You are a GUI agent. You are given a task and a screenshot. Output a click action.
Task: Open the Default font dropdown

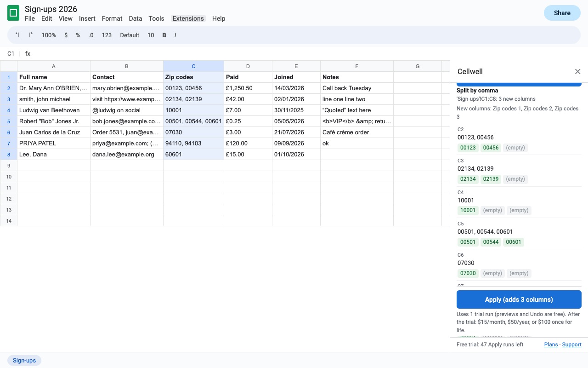pyautogui.click(x=130, y=35)
